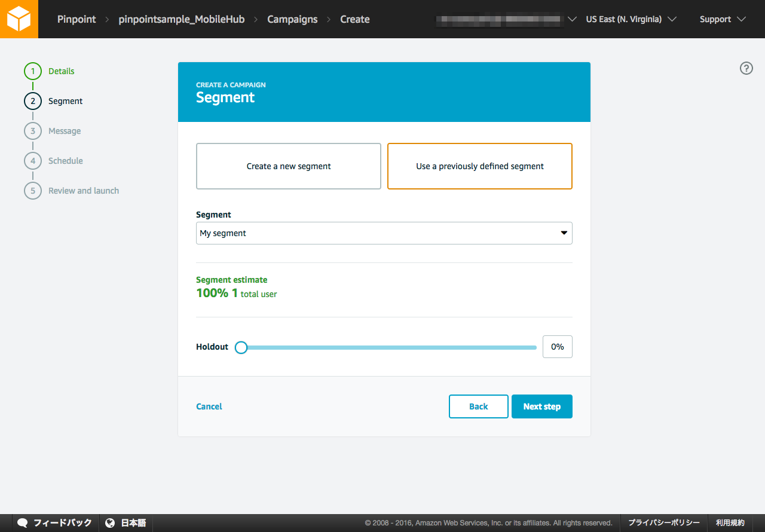Click the AWS orange cube logo
765x532 pixels.
click(x=19, y=19)
